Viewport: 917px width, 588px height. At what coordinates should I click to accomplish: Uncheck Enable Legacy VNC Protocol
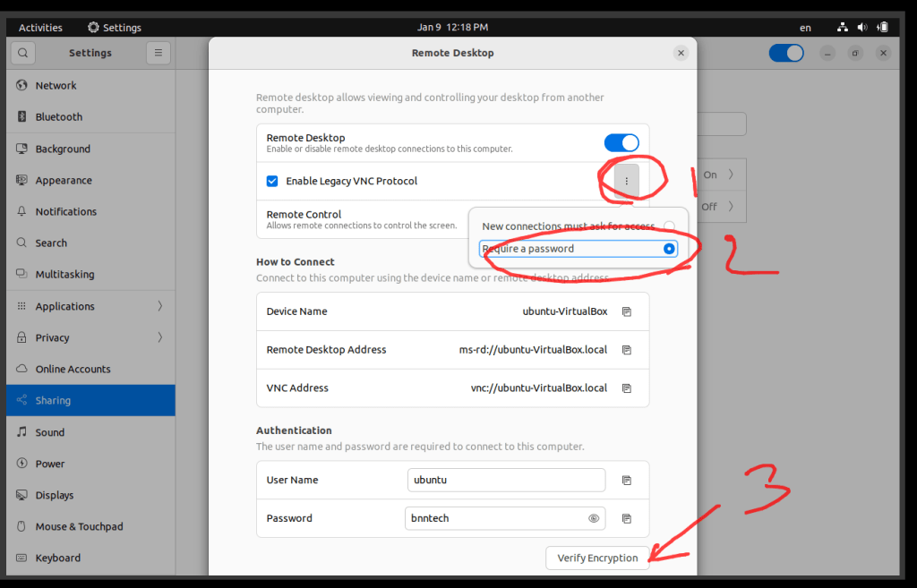pos(272,181)
